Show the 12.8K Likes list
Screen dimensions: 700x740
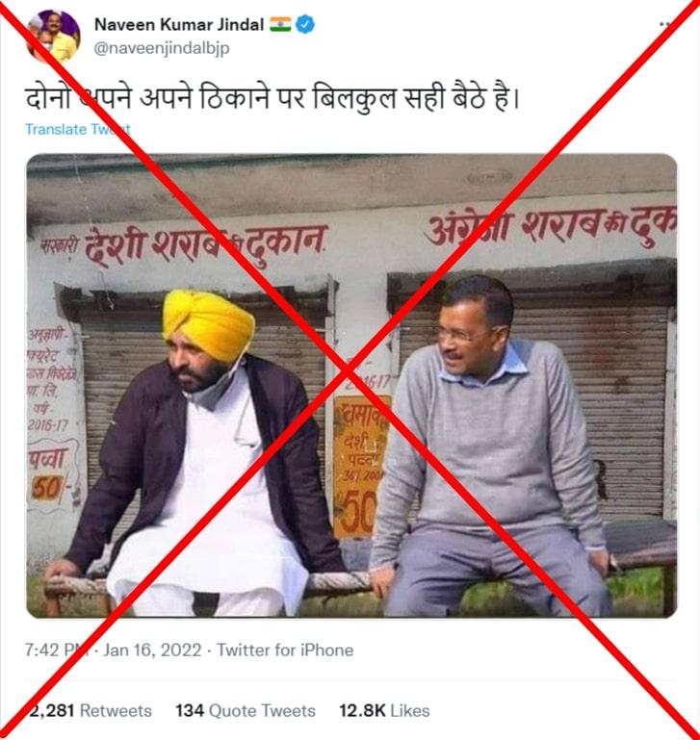coord(384,710)
